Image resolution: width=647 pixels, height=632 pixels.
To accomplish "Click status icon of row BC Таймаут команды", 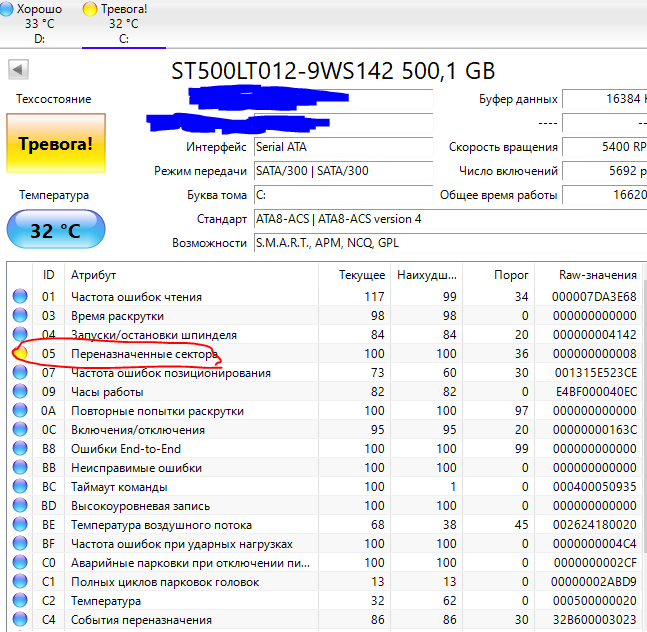I will point(20,486).
